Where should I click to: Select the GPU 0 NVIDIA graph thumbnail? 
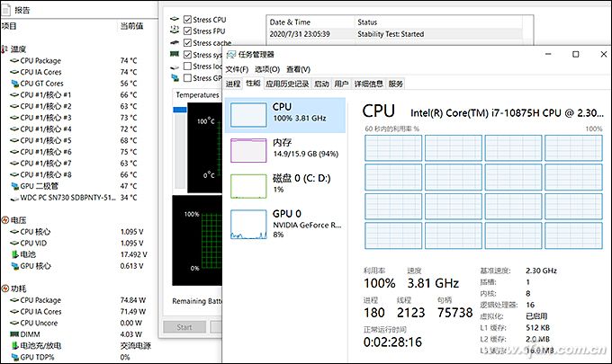pyautogui.click(x=248, y=224)
